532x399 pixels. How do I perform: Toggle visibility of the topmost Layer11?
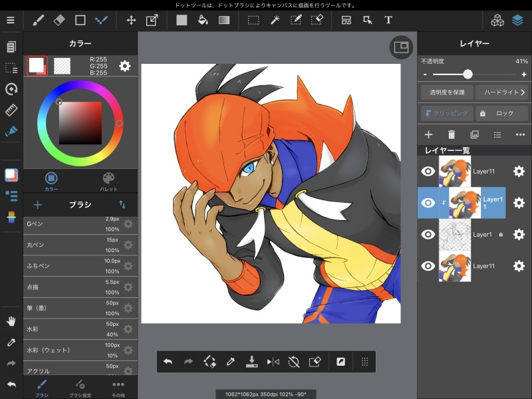point(429,171)
